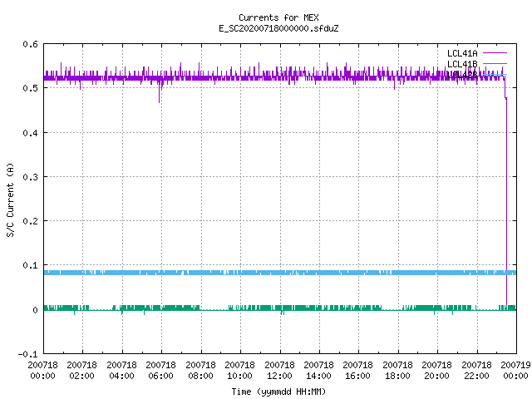The image size is (532, 399).
Task: Select the LCL41B legend label
Action: 462,64
